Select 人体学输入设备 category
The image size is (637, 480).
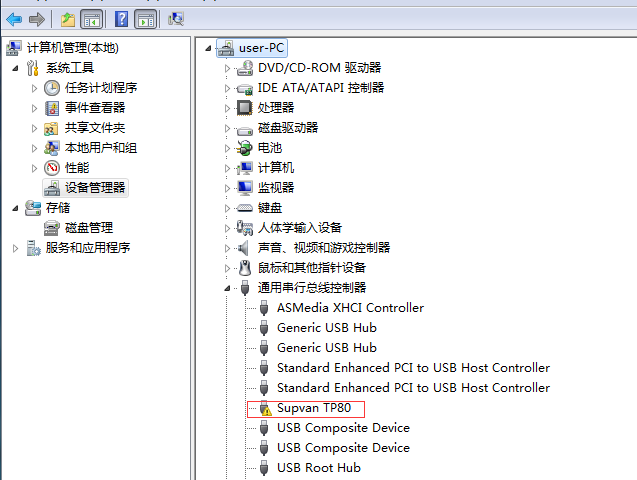[x=299, y=228]
